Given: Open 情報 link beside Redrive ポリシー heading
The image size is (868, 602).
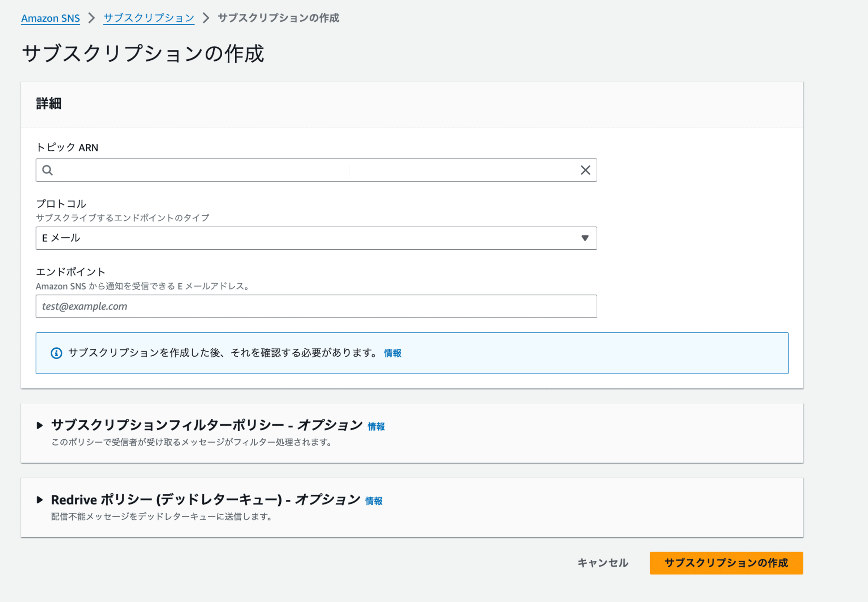Looking at the screenshot, I should (374, 501).
